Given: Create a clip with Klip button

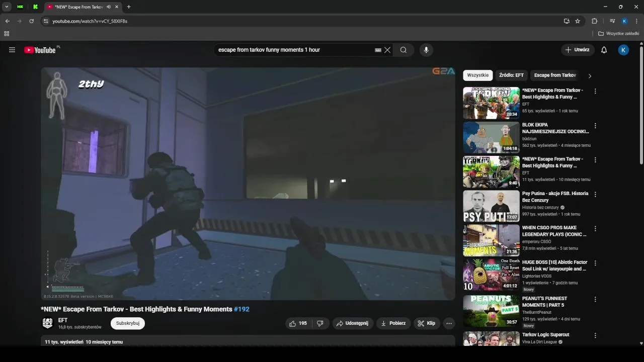Looking at the screenshot, I should pos(427,323).
